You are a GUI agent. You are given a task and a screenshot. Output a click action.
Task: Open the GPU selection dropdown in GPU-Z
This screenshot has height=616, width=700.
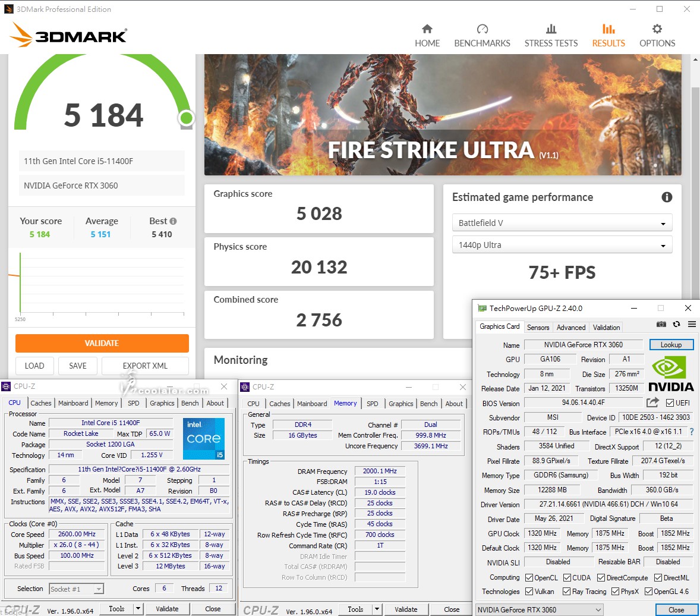click(540, 609)
